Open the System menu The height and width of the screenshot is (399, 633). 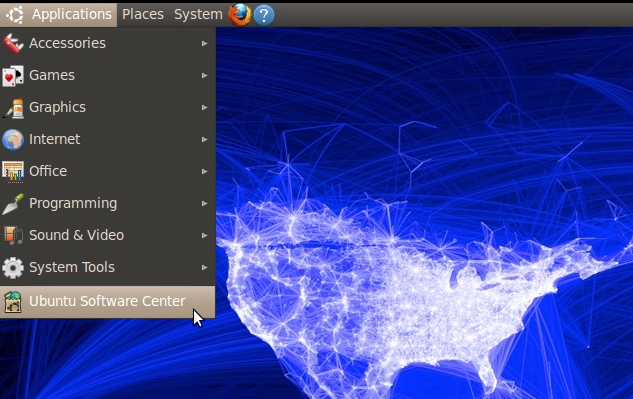point(198,15)
